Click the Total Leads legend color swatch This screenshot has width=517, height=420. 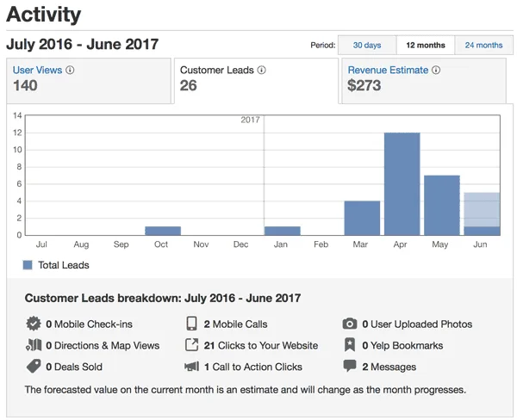28,266
